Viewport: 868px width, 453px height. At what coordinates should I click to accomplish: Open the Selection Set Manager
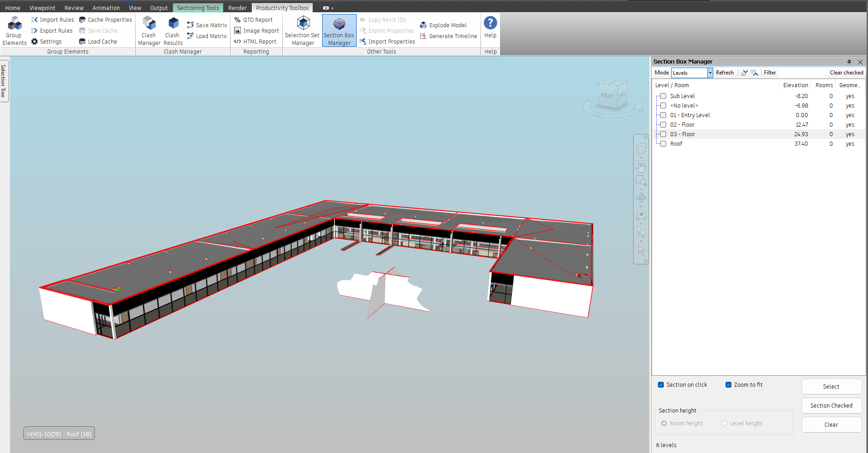303,30
